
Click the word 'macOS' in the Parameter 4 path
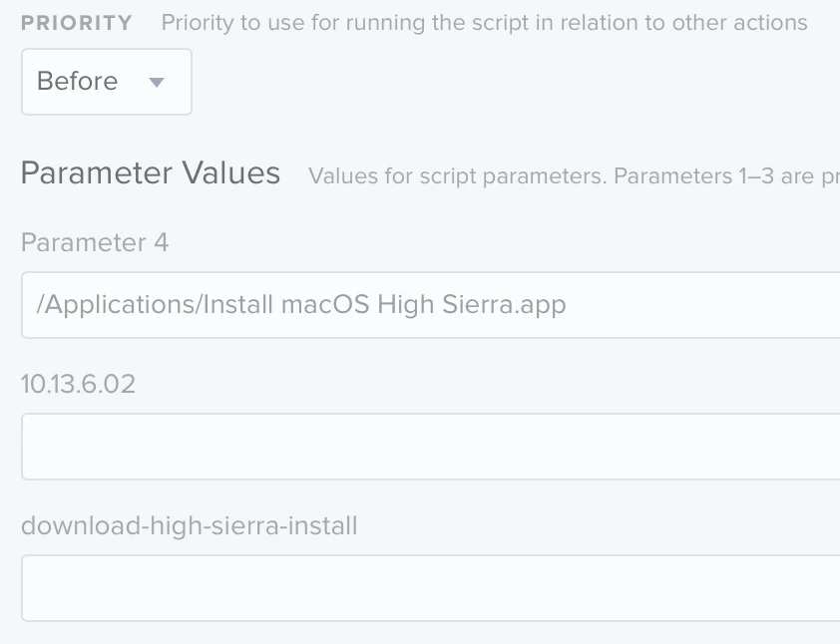click(325, 304)
